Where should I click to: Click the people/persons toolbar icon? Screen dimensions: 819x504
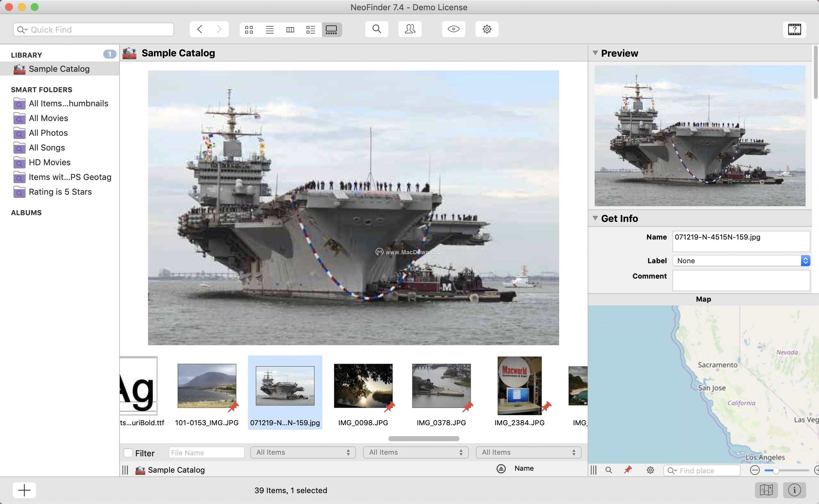point(410,29)
